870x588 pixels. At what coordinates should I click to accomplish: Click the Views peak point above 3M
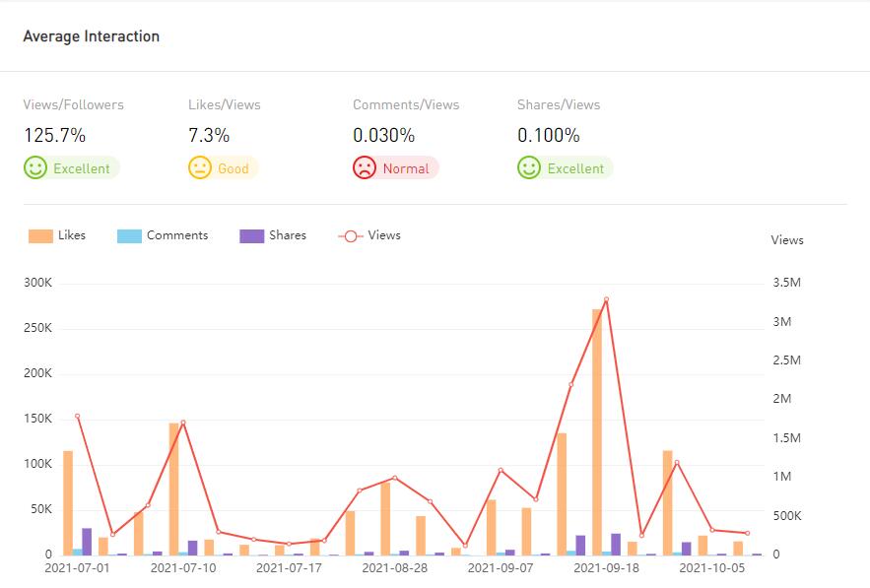[606, 299]
